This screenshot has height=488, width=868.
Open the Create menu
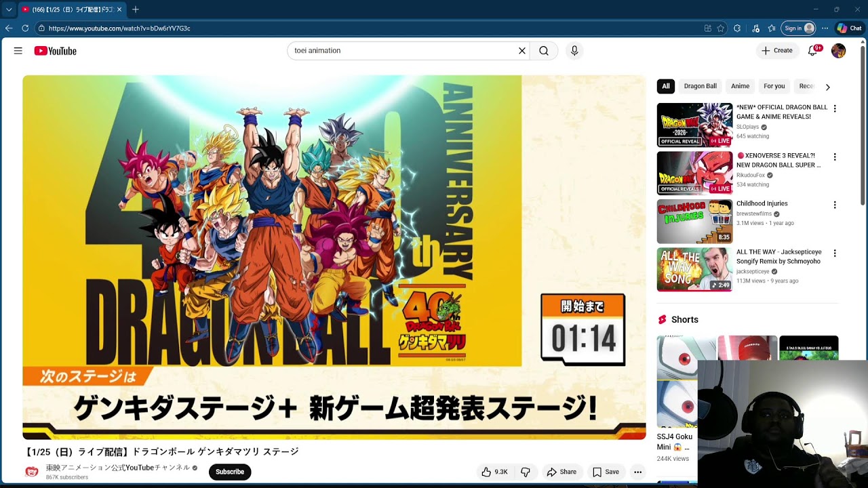point(777,51)
